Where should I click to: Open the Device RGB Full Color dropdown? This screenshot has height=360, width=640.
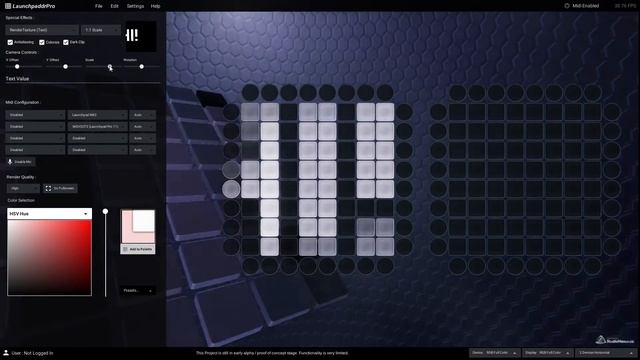click(x=495, y=353)
